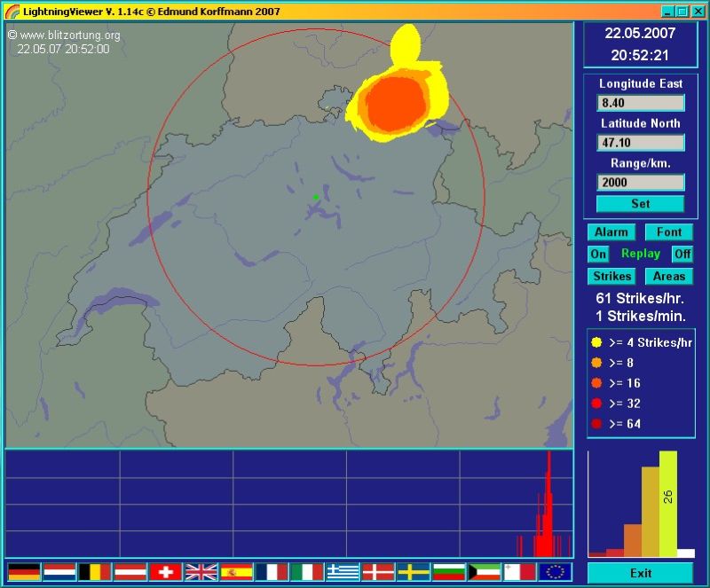Select the Kuwait-style flag with black trapezoid

click(484, 572)
